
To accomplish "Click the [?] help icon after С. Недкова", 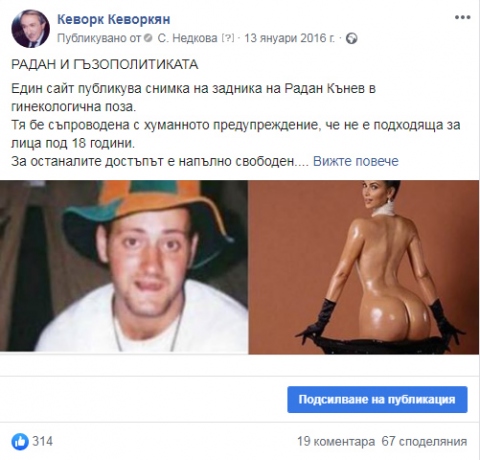I will coord(228,38).
